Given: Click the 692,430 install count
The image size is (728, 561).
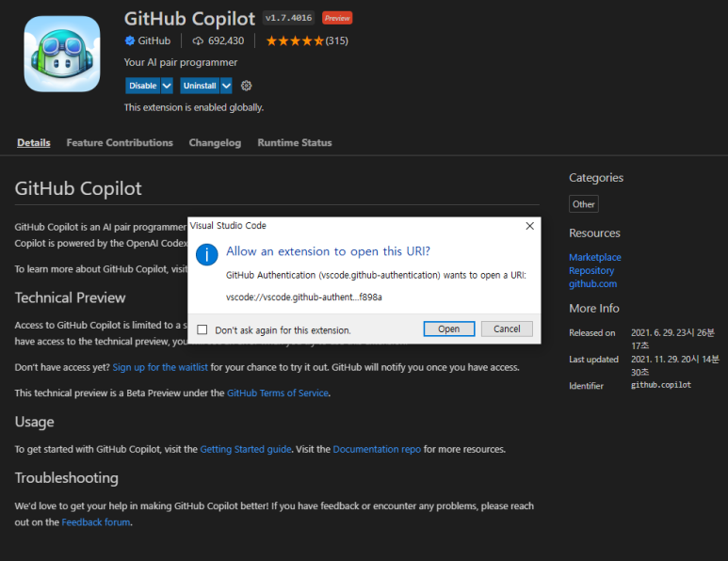Looking at the screenshot, I should (x=226, y=40).
